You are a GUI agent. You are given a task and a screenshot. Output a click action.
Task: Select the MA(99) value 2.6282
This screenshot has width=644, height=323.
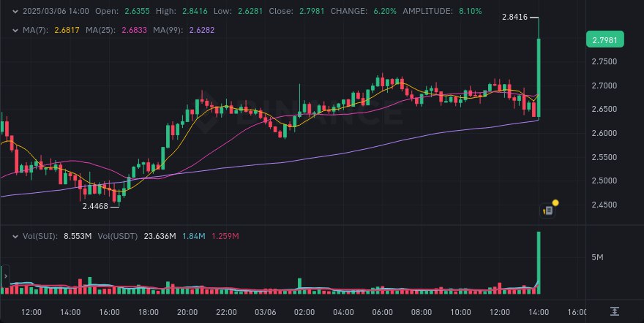tap(202, 31)
